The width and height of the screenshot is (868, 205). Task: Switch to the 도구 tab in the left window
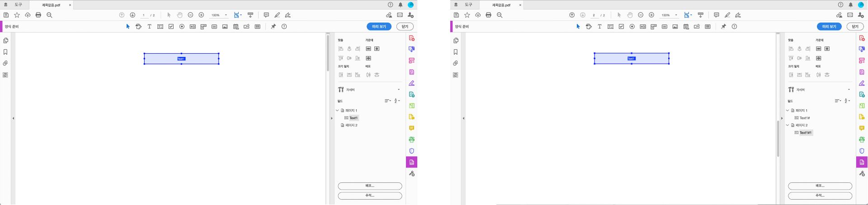click(x=19, y=5)
